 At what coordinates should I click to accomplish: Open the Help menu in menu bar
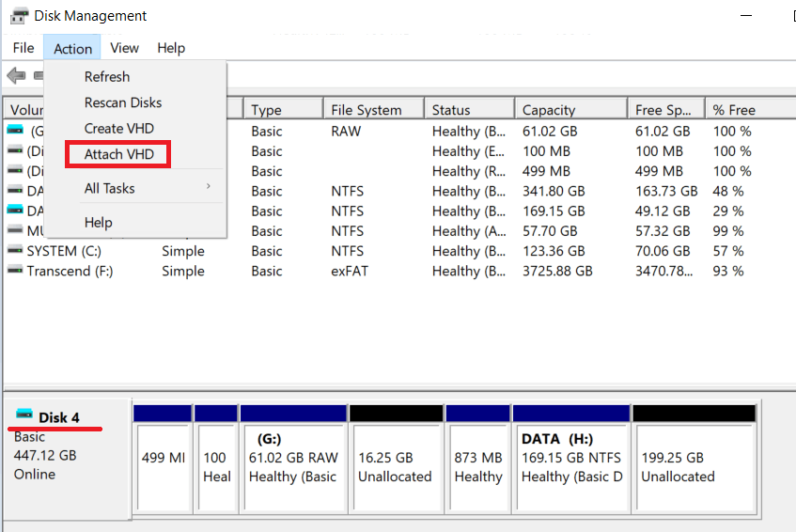point(171,48)
